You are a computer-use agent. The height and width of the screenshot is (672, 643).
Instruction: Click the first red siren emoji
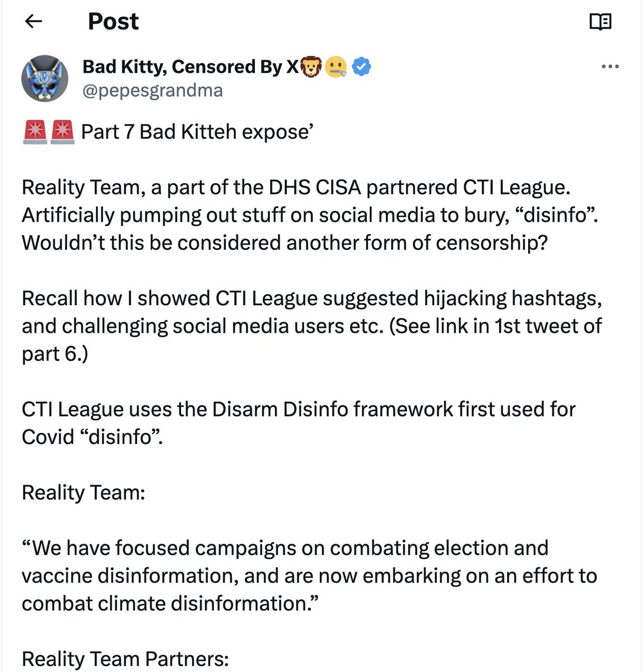(35, 132)
